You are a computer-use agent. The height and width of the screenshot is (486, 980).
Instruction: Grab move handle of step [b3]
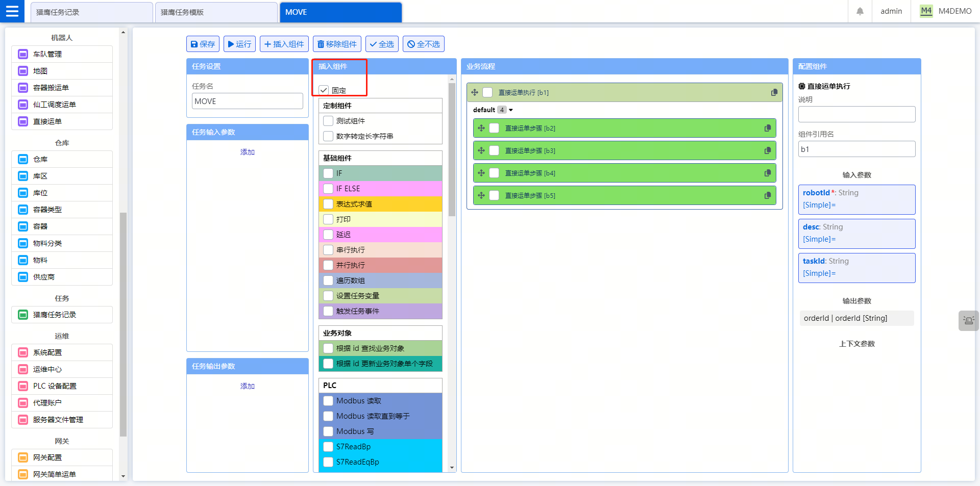(x=481, y=150)
